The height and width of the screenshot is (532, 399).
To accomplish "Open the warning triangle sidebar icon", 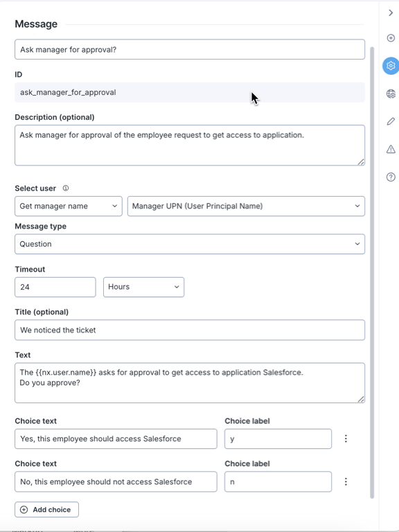I will pyautogui.click(x=391, y=149).
